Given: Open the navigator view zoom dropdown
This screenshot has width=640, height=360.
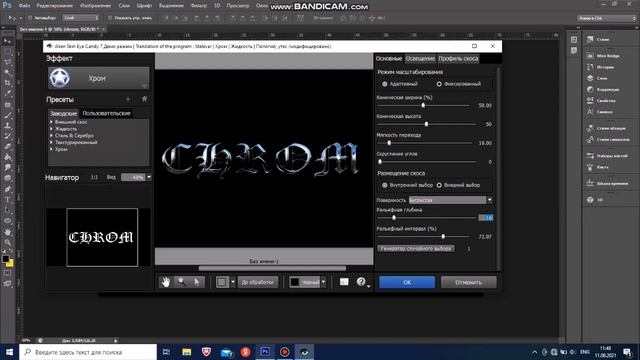Looking at the screenshot, I should (149, 177).
